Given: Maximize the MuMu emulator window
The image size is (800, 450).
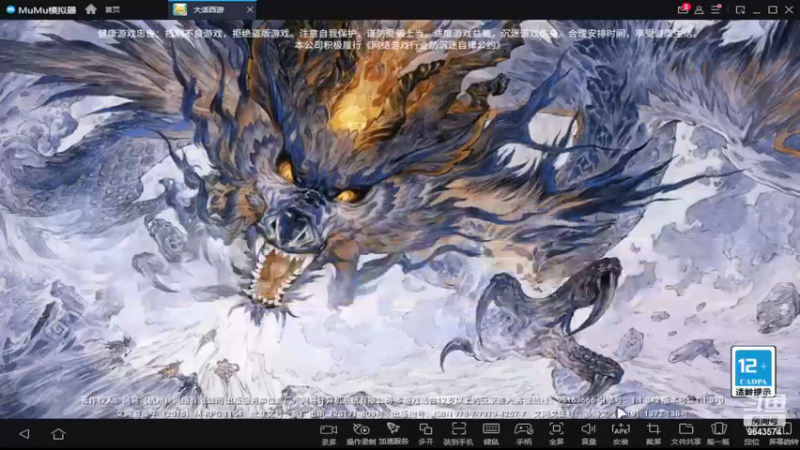Looking at the screenshot, I should [x=773, y=10].
